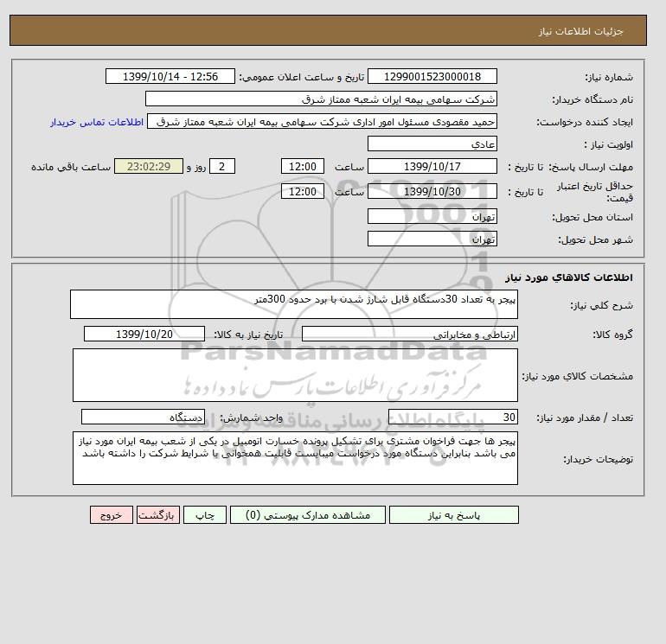Click the حداقل تاریخ اعتبار قیمت label

click(x=595, y=192)
